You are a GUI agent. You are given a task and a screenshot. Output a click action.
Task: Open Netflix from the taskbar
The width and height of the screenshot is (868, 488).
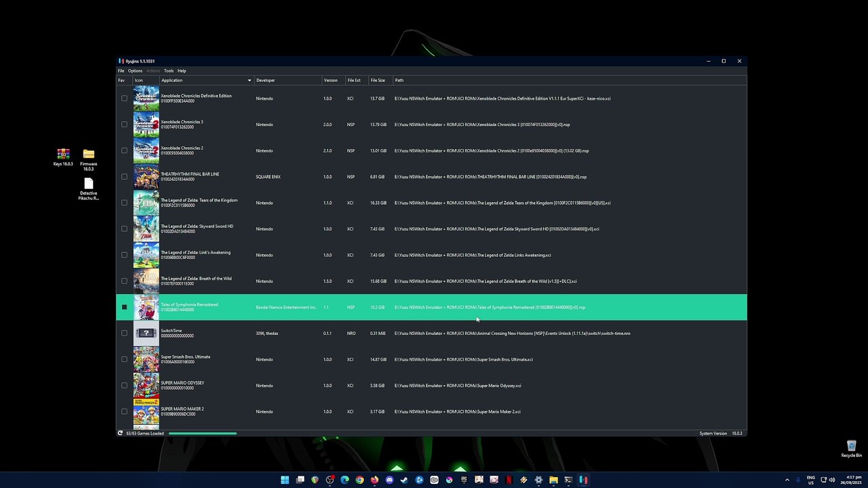(509, 480)
